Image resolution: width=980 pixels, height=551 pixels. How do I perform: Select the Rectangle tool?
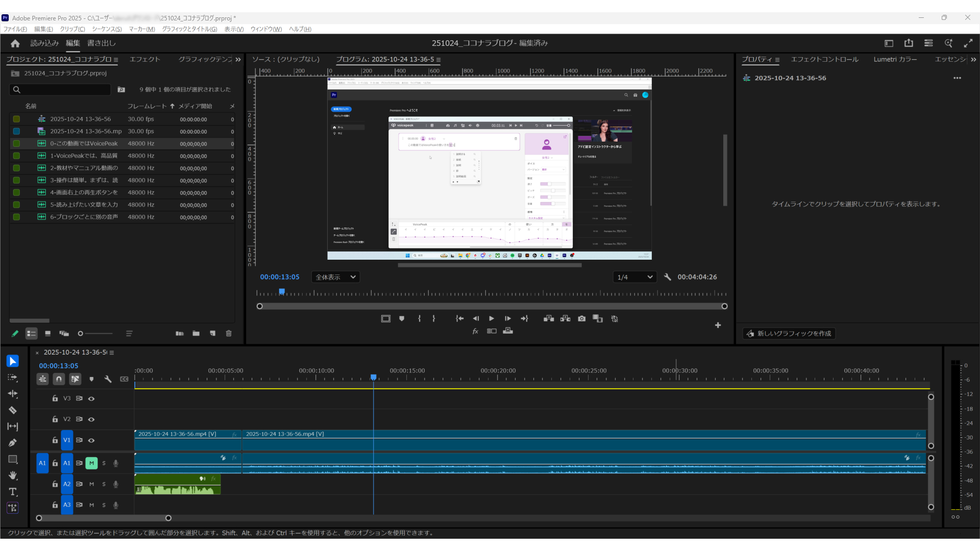pos(13,459)
